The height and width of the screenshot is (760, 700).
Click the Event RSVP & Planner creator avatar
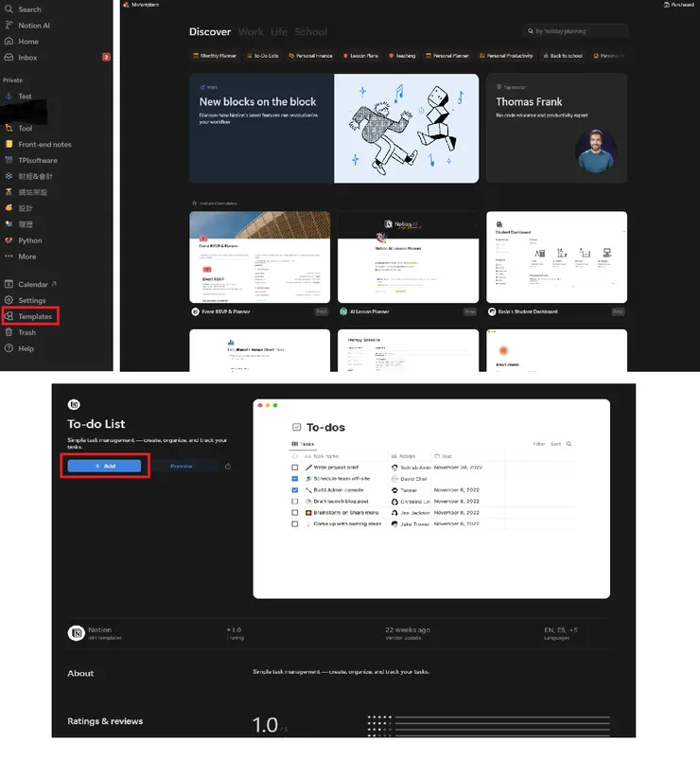(195, 311)
